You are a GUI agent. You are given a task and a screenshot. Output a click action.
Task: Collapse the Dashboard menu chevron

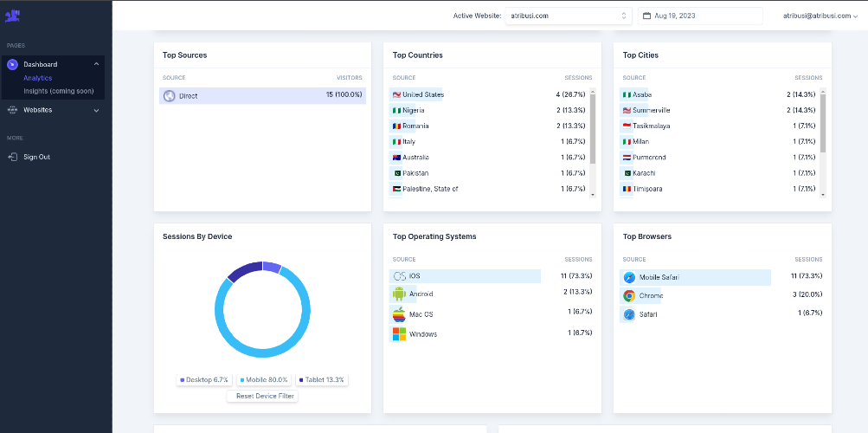96,64
